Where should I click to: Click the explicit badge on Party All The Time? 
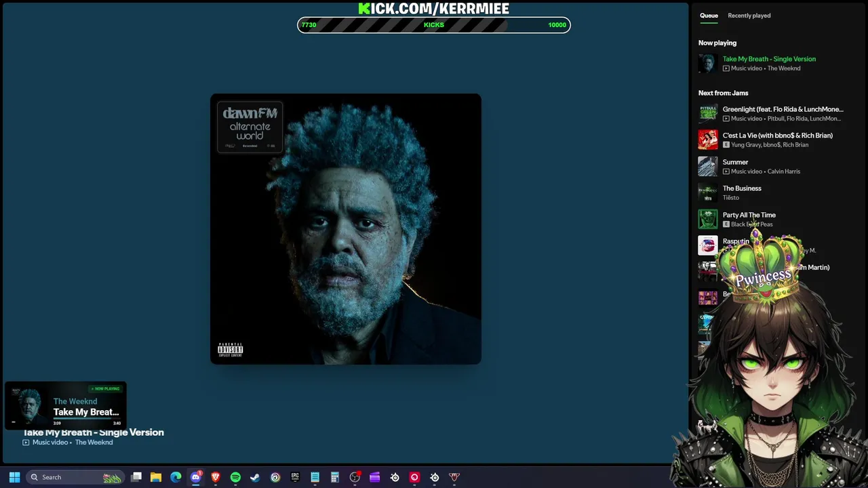coord(726,224)
